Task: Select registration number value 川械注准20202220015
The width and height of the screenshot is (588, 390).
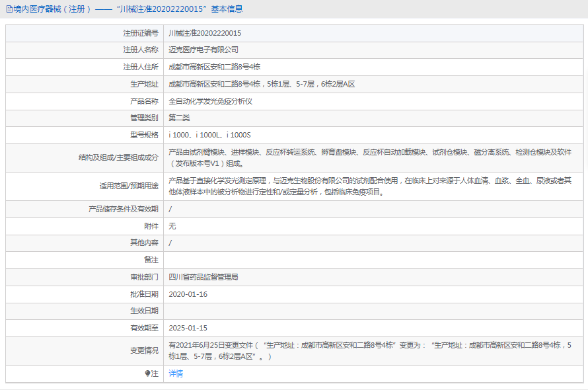Action: click(205, 34)
